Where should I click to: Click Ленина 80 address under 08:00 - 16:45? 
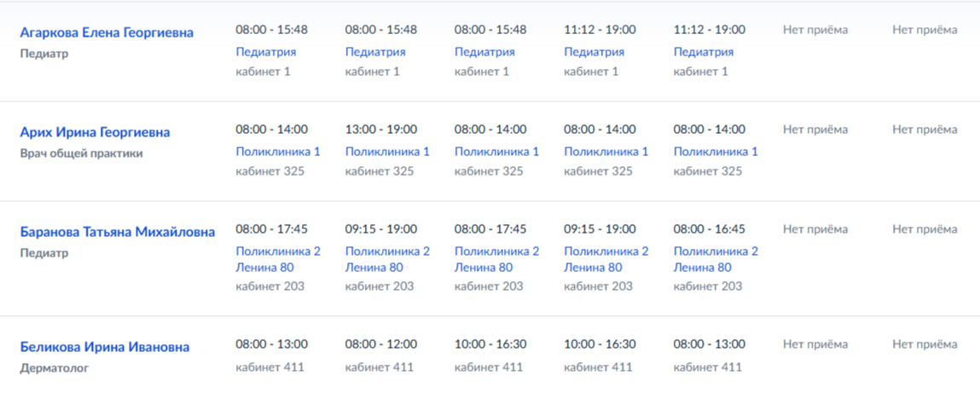click(x=702, y=268)
